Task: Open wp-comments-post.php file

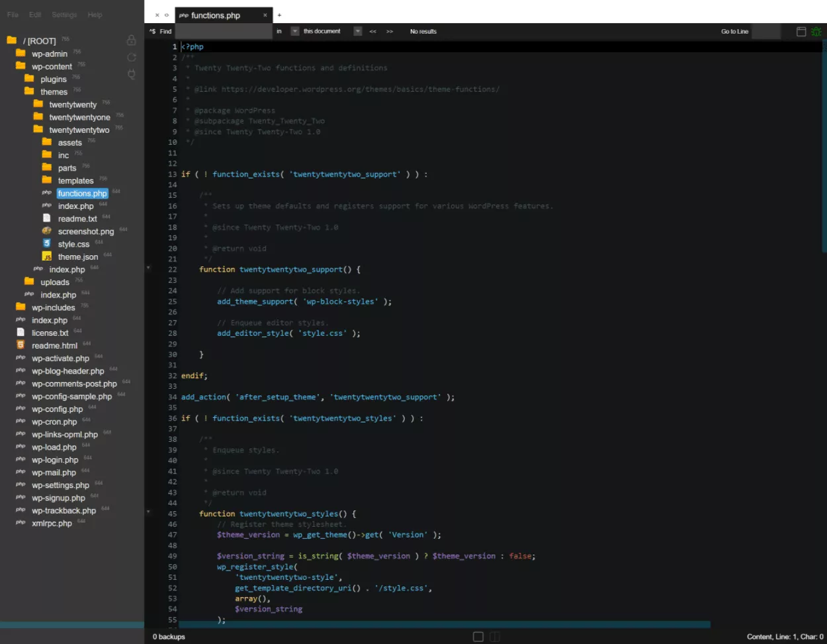Action: pyautogui.click(x=74, y=383)
